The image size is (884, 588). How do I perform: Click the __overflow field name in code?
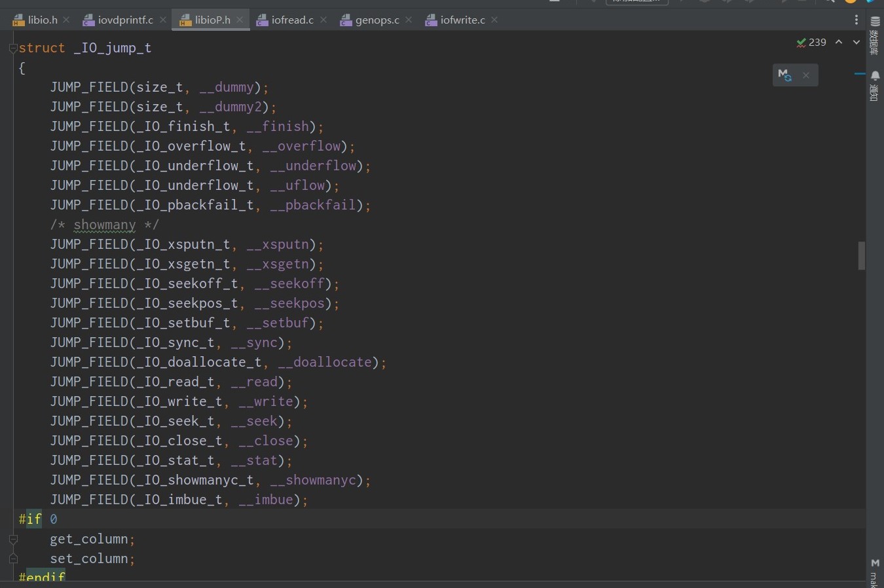pos(301,146)
